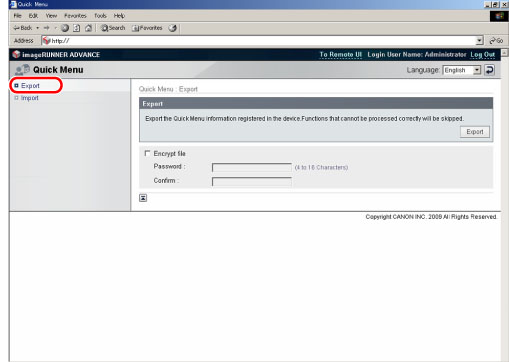Open the browser Search toolbar button

[113, 28]
